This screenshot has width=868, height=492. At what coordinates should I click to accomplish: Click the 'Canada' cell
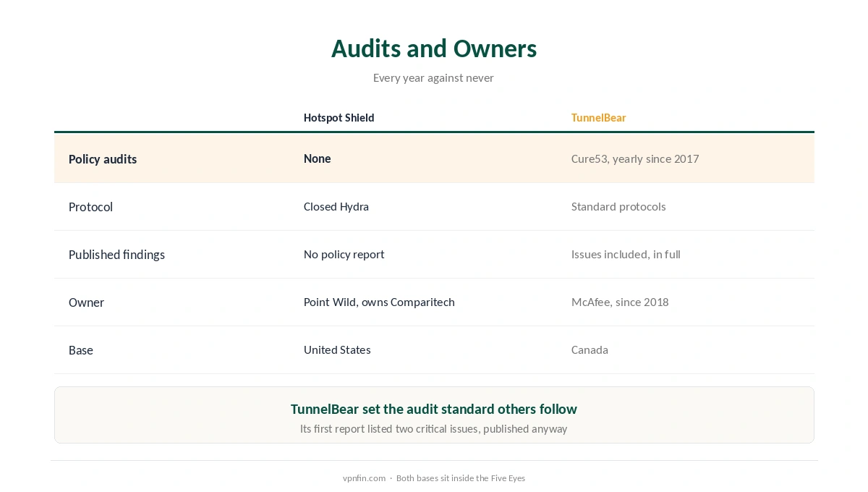click(x=590, y=349)
